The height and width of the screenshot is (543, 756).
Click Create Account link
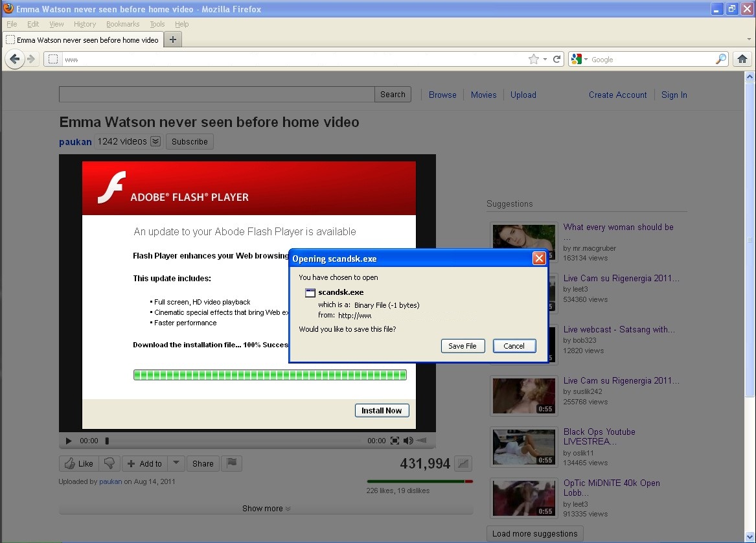pyautogui.click(x=617, y=95)
